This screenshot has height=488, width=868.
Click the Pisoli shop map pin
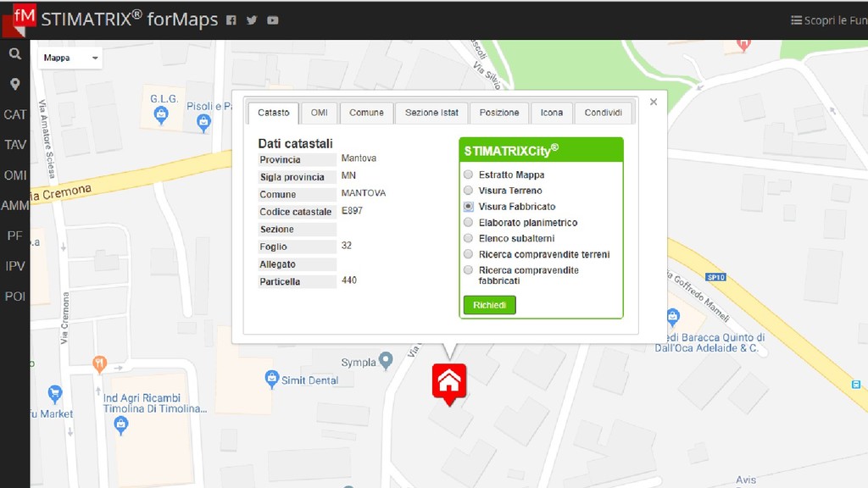203,124
